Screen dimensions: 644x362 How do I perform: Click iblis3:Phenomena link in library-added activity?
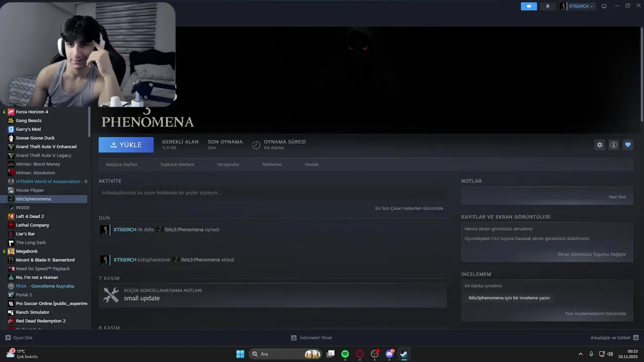pos(200,260)
